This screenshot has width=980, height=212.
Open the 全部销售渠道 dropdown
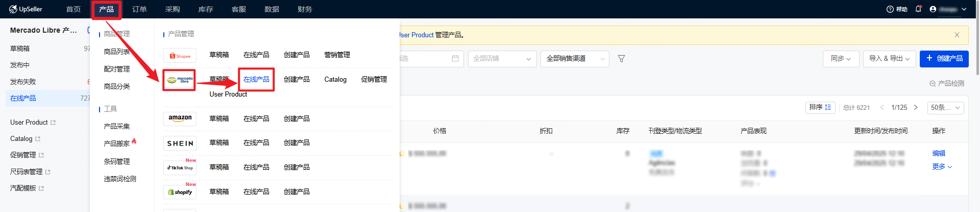(575, 59)
